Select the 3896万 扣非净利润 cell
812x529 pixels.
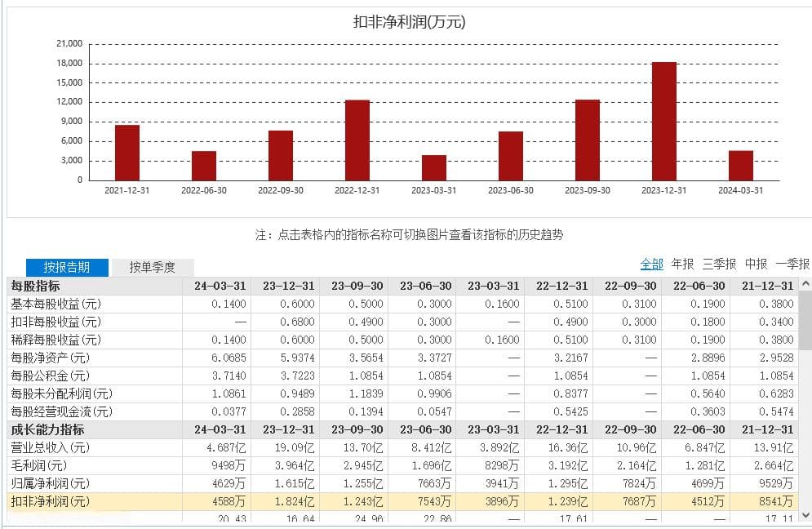[502, 501]
